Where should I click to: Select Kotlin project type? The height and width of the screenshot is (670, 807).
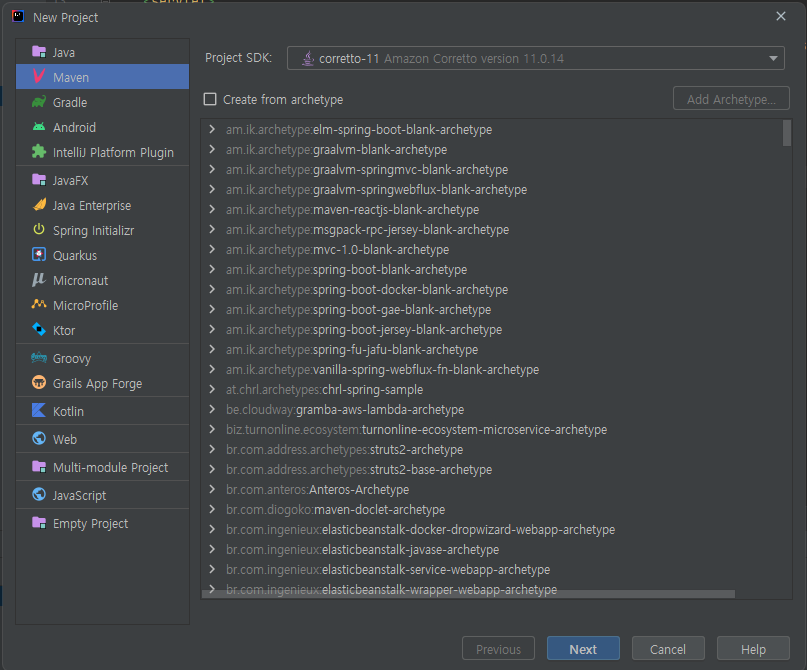click(102, 411)
